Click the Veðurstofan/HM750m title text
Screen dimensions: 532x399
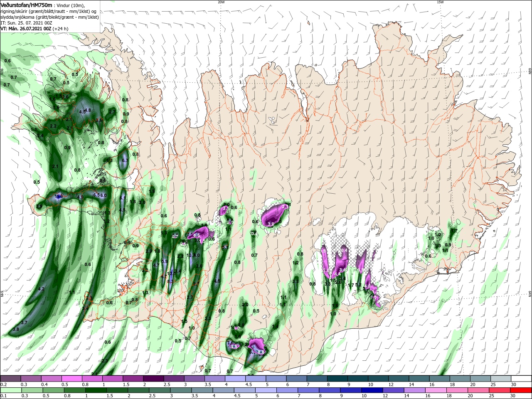coord(26,5)
